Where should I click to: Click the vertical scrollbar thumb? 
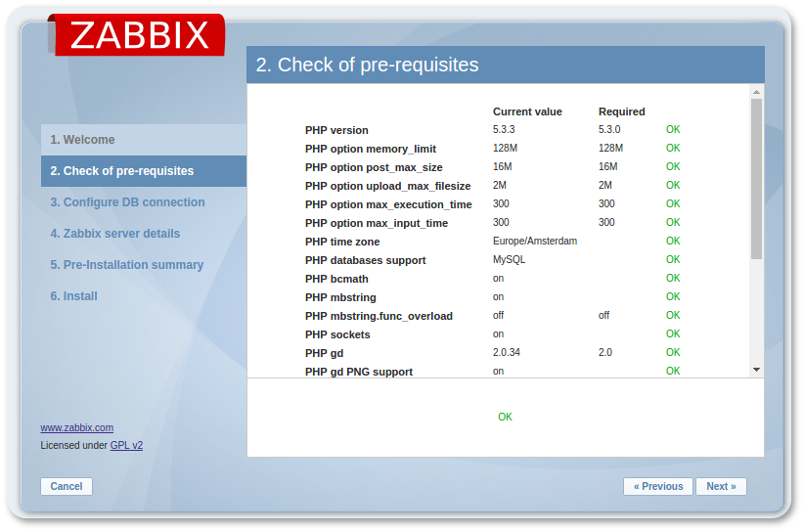[x=756, y=179]
